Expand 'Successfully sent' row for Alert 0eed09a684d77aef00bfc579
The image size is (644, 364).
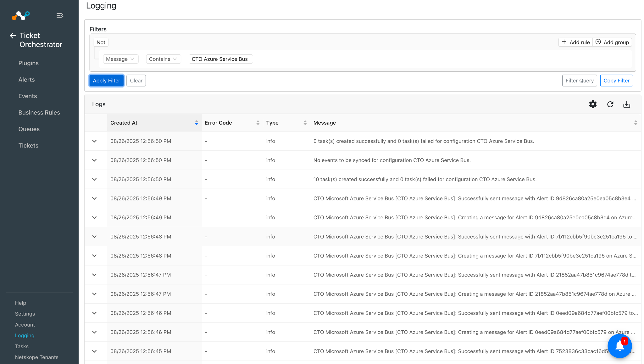point(94,313)
